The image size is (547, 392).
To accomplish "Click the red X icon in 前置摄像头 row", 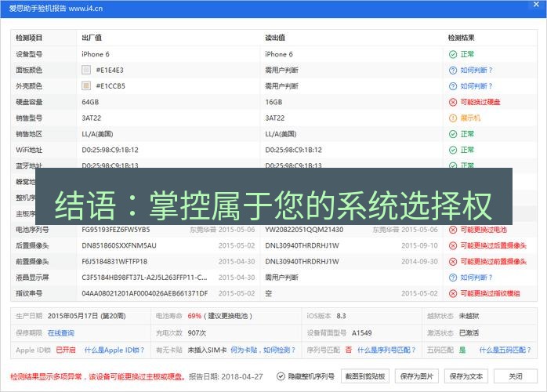I will click(x=452, y=262).
